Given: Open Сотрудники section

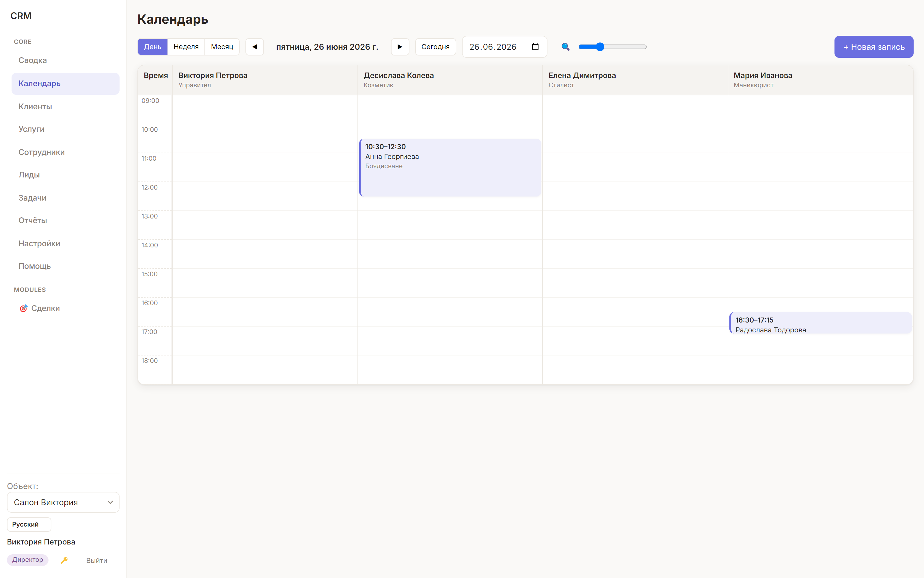Looking at the screenshot, I should click(x=65, y=152).
